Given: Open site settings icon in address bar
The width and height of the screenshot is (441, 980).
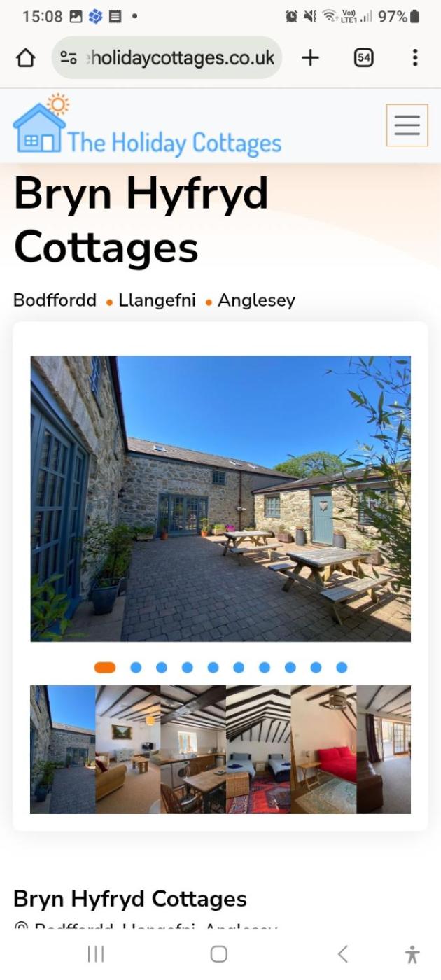Looking at the screenshot, I should [69, 58].
